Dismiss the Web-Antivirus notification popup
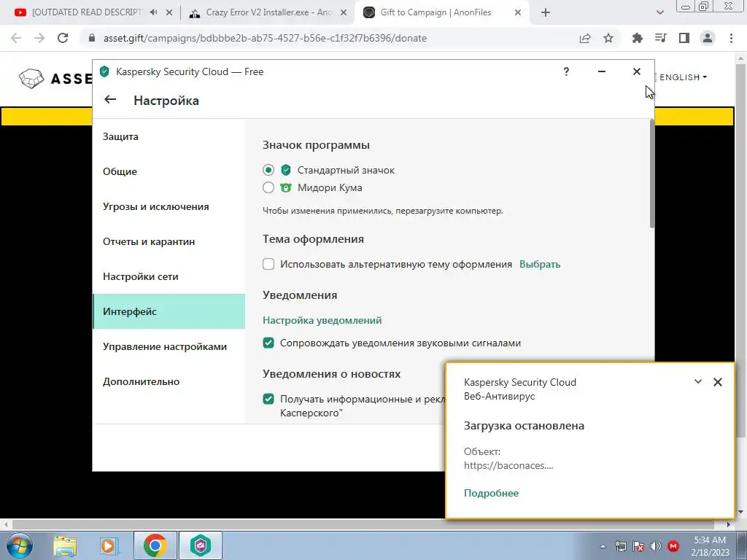 click(x=718, y=382)
